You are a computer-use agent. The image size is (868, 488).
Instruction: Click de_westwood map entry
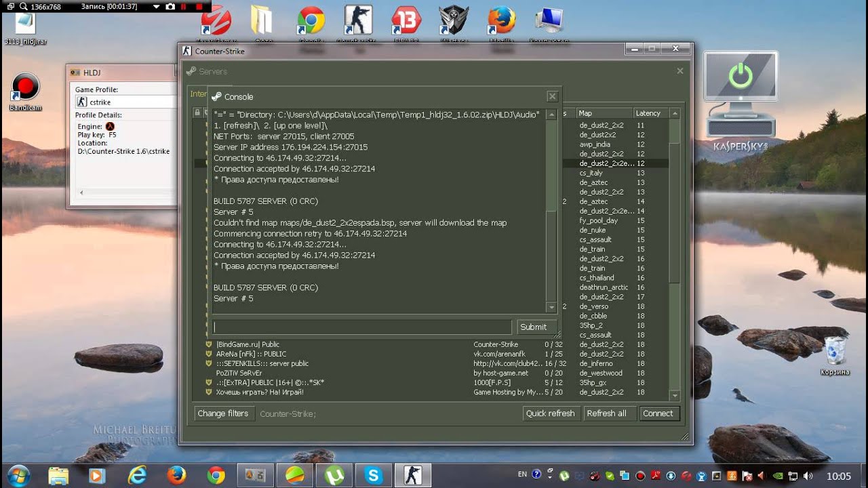pos(601,373)
